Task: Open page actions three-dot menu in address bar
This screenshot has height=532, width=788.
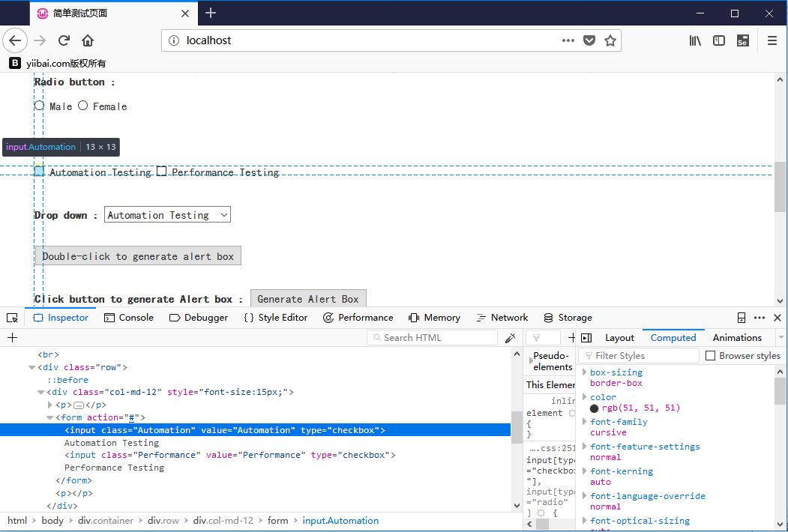Action: tap(568, 40)
